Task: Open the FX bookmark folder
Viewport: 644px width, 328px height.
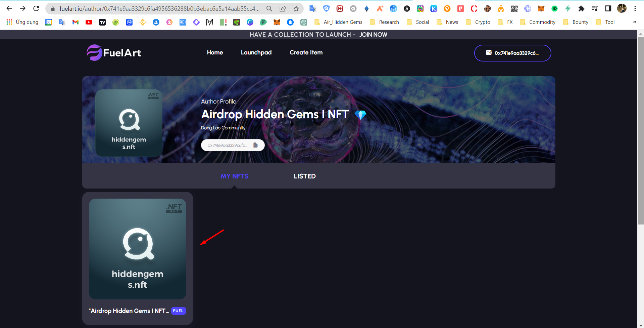Action: pos(505,22)
